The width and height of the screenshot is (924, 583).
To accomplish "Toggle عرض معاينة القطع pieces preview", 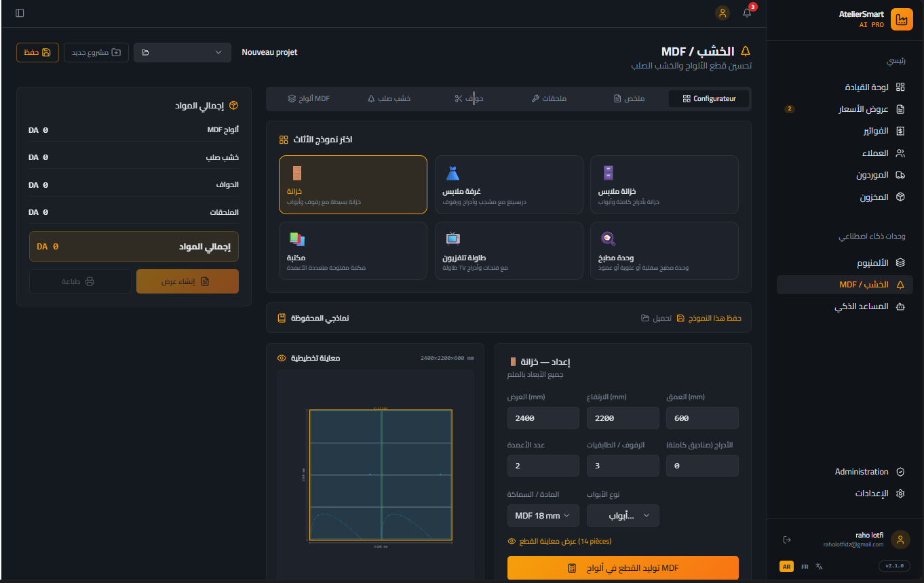I will [x=560, y=542].
